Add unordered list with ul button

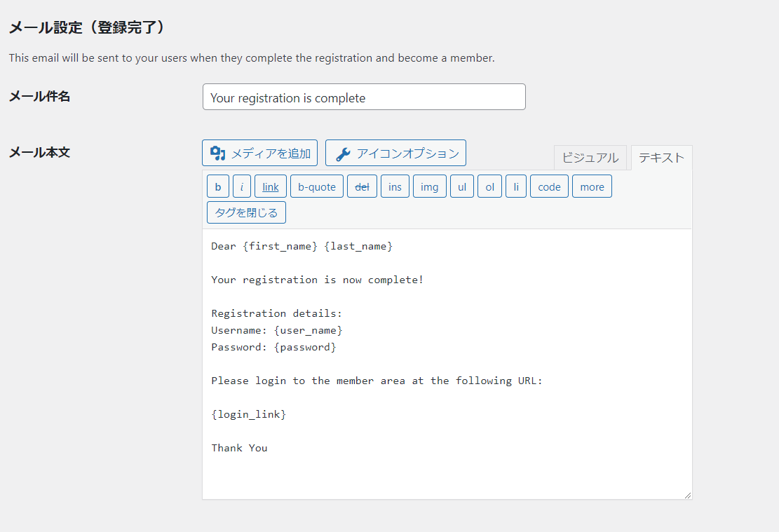tap(462, 186)
